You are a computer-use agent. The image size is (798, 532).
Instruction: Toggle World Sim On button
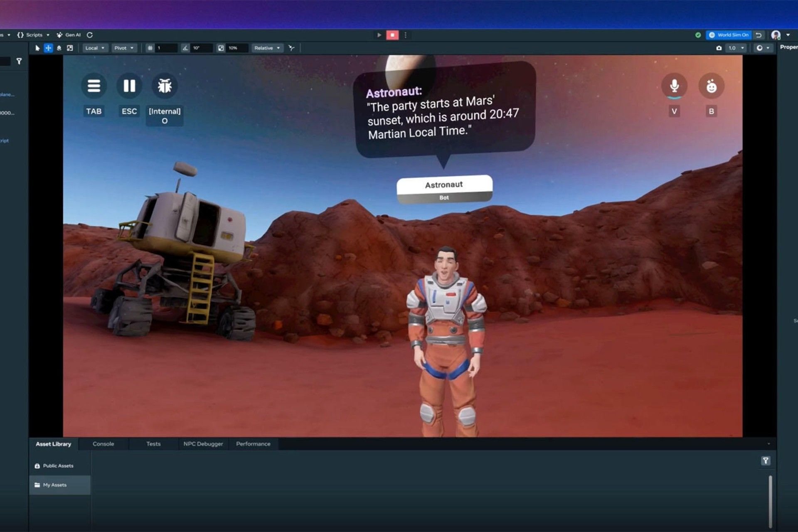[729, 35]
